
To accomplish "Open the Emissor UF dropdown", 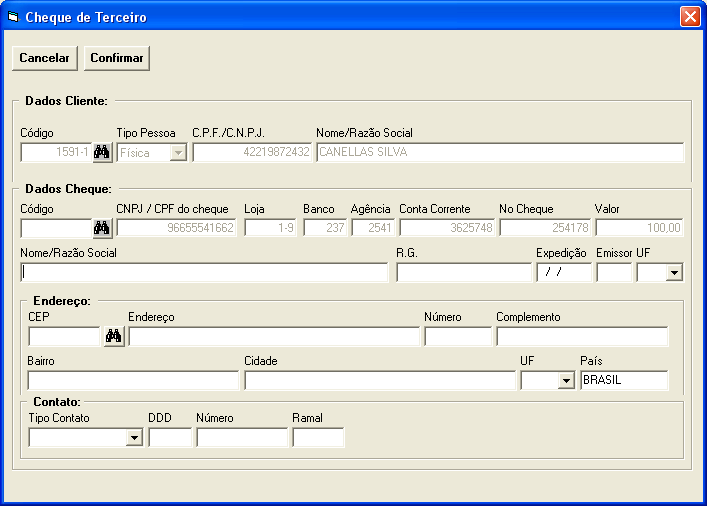I will click(674, 273).
